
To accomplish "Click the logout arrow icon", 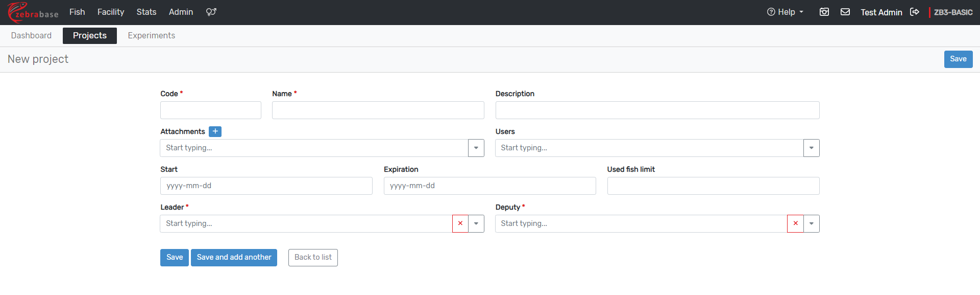I will (914, 12).
